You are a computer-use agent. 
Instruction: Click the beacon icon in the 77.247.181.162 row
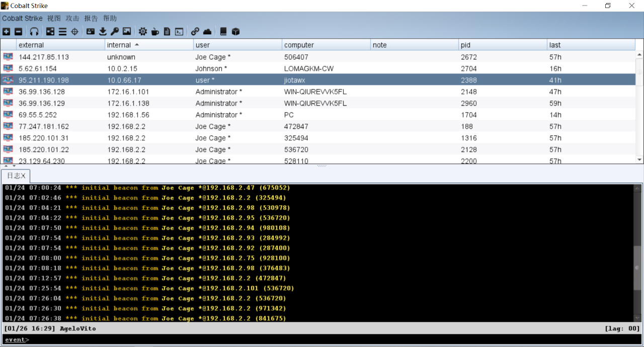click(x=8, y=126)
